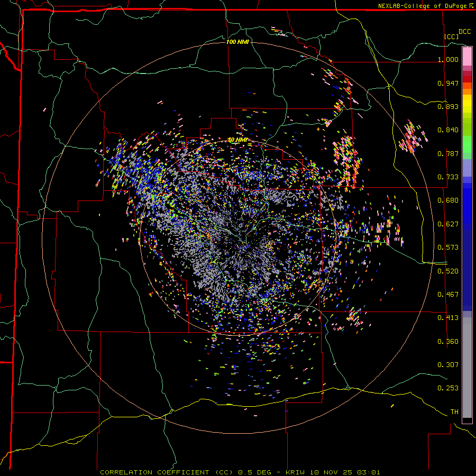
Task: Select the 0.360 scale value
Action: [x=448, y=342]
